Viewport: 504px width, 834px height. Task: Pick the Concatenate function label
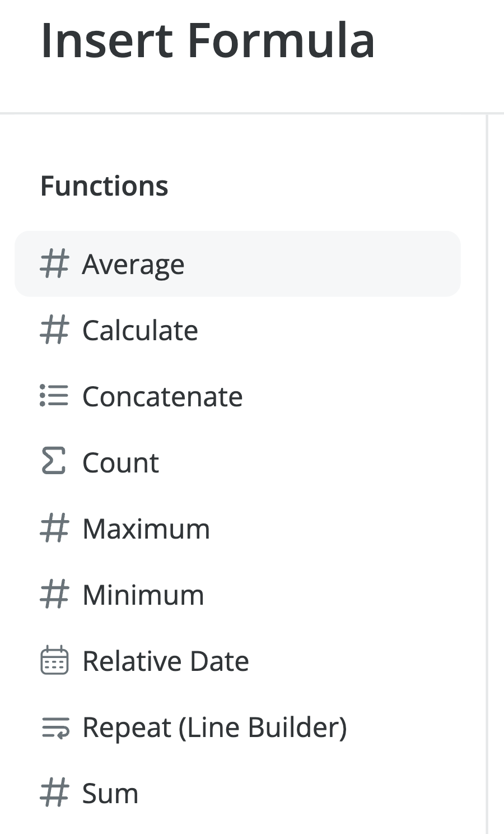point(162,396)
